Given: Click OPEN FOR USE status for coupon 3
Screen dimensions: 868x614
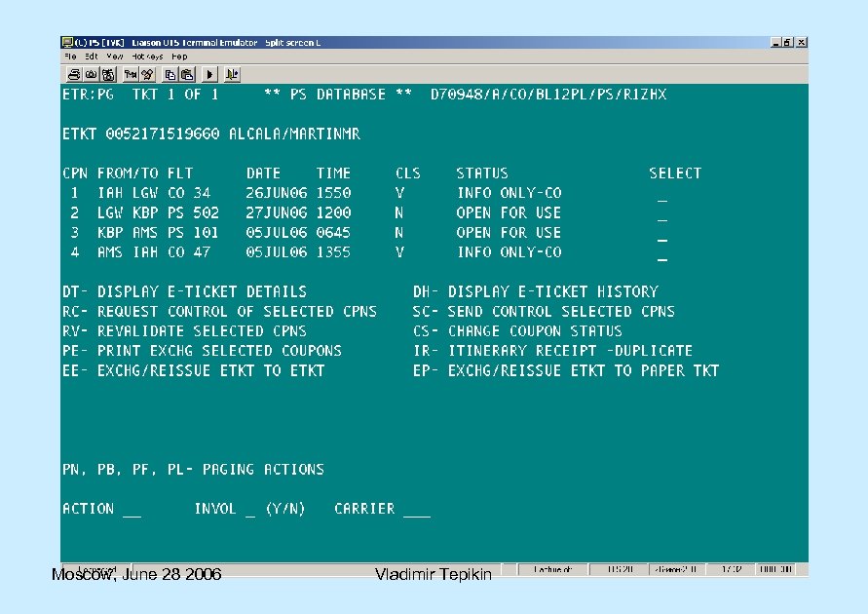Looking at the screenshot, I should (x=509, y=233).
